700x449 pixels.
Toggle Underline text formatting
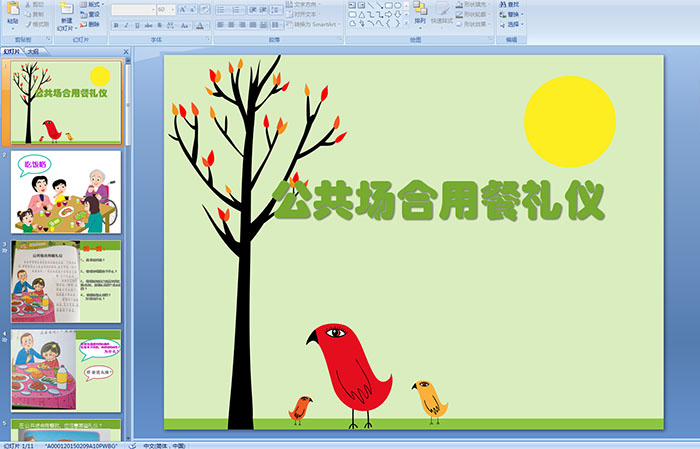point(138,24)
